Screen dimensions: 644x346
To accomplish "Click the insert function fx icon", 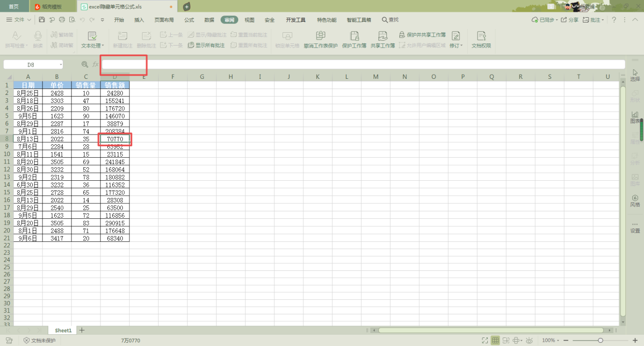I will [96, 64].
